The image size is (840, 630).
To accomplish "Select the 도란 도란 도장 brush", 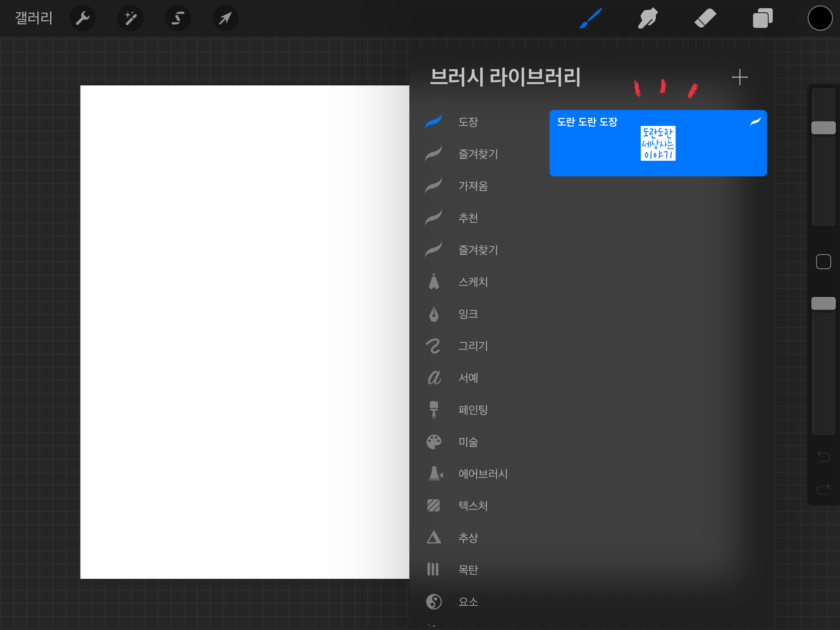I will pyautogui.click(x=658, y=143).
